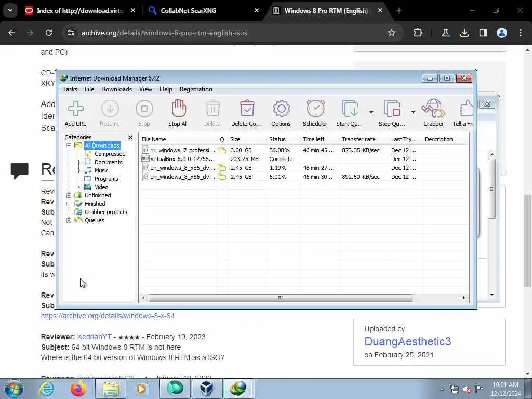Select the ru_windows_7_professi... download row
532x399 pixels.
[x=303, y=150]
